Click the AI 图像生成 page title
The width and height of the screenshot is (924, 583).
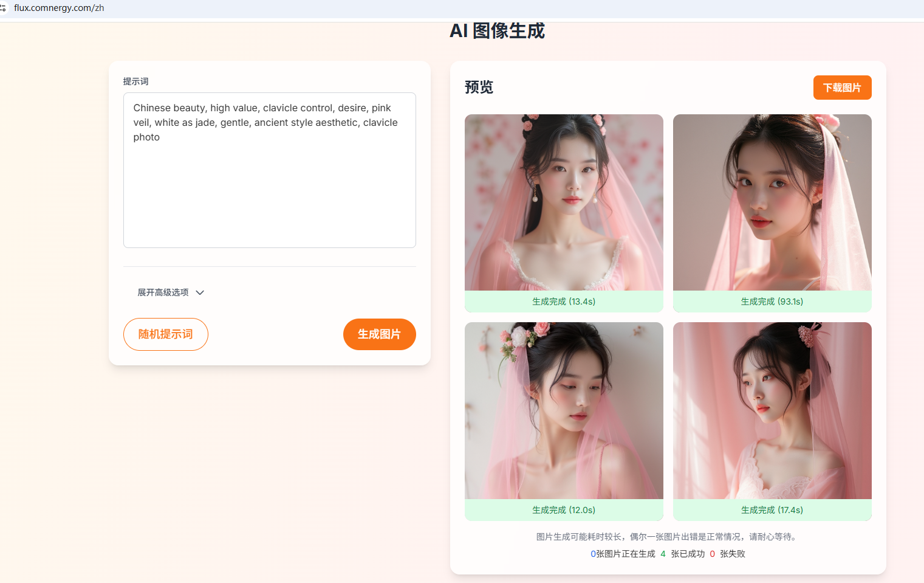click(x=497, y=31)
